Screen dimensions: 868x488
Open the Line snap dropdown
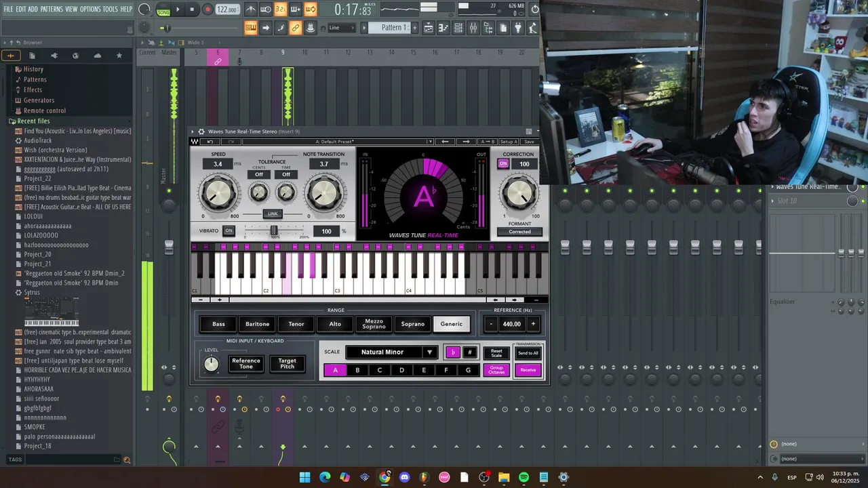click(341, 28)
